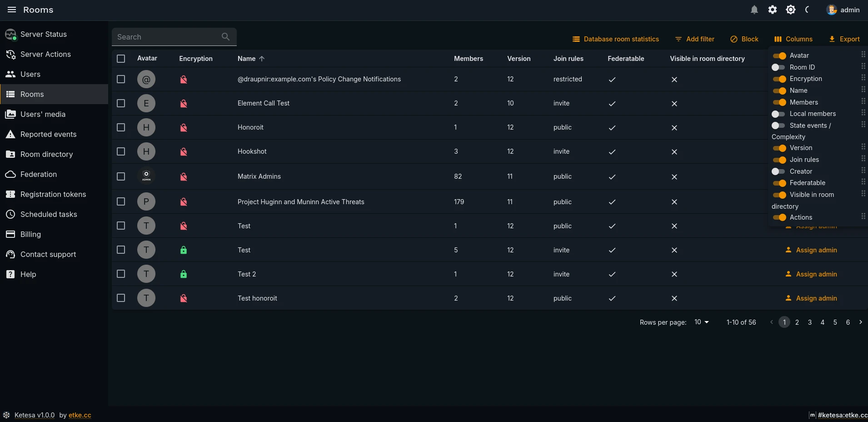Click the Block button
This screenshot has width=868, height=422.
[x=744, y=39]
